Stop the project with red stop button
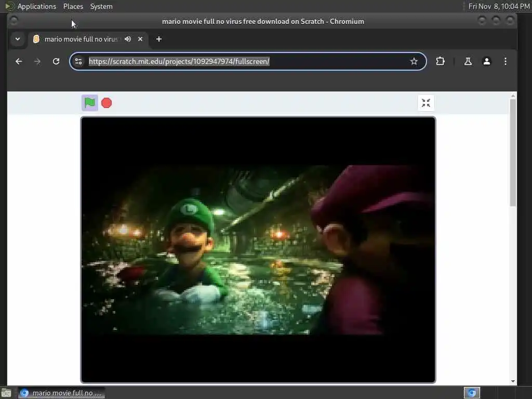The height and width of the screenshot is (399, 532). click(x=107, y=103)
